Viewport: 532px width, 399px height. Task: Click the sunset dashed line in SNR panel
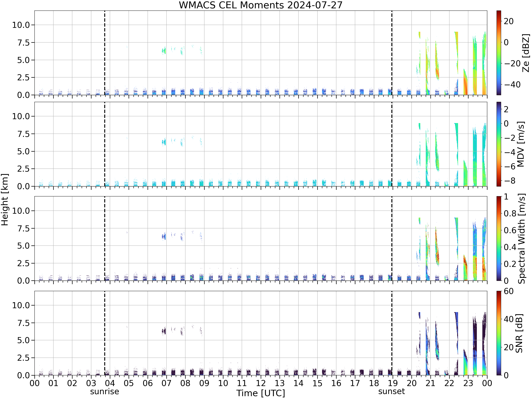392,333
